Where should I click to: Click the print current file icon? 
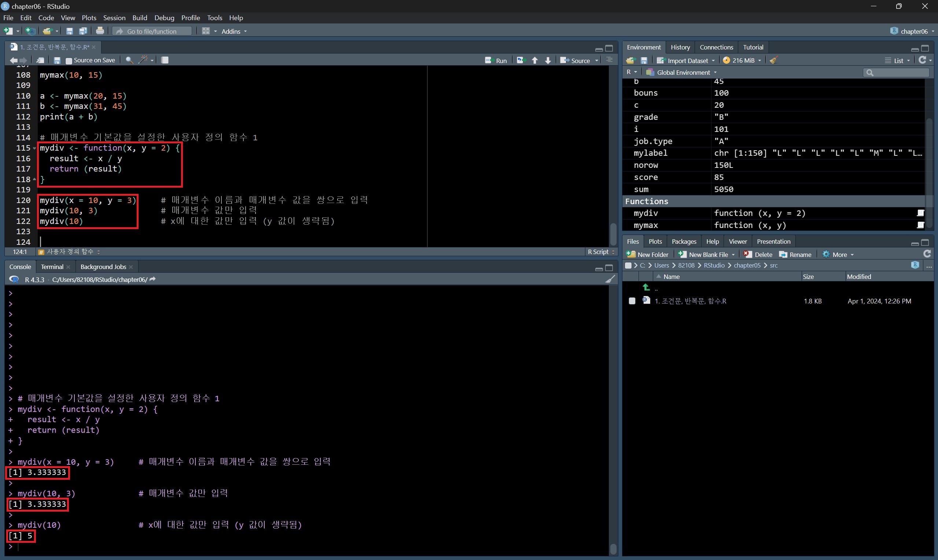tap(100, 31)
